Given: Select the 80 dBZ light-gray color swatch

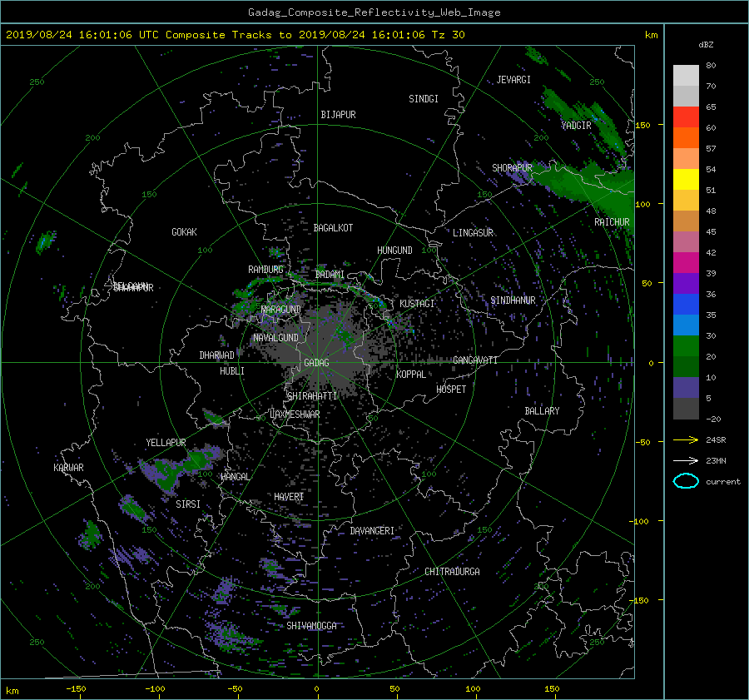Looking at the screenshot, I should tap(686, 75).
